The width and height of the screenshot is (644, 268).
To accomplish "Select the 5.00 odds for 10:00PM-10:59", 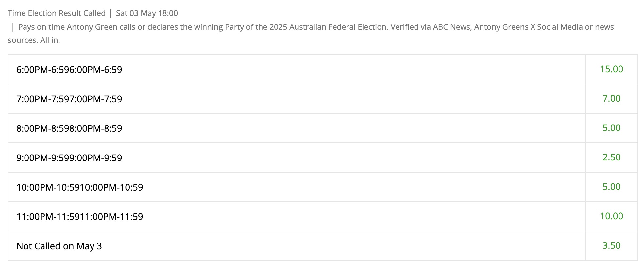I will click(x=611, y=187).
